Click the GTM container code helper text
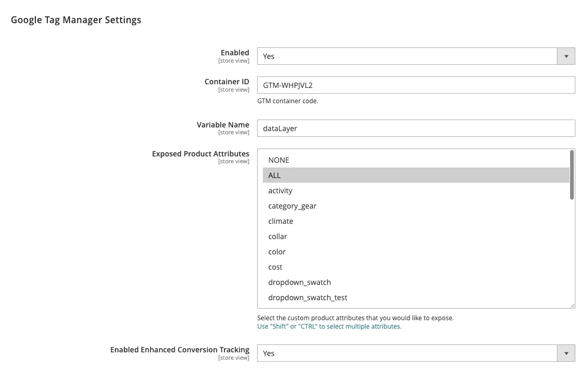588x375 pixels. pos(288,101)
